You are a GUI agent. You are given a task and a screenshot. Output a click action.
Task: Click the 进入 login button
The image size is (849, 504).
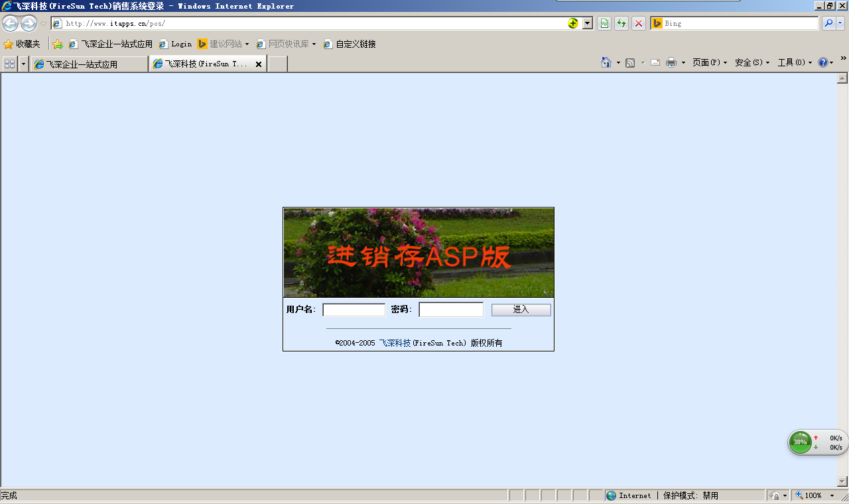[x=521, y=310]
